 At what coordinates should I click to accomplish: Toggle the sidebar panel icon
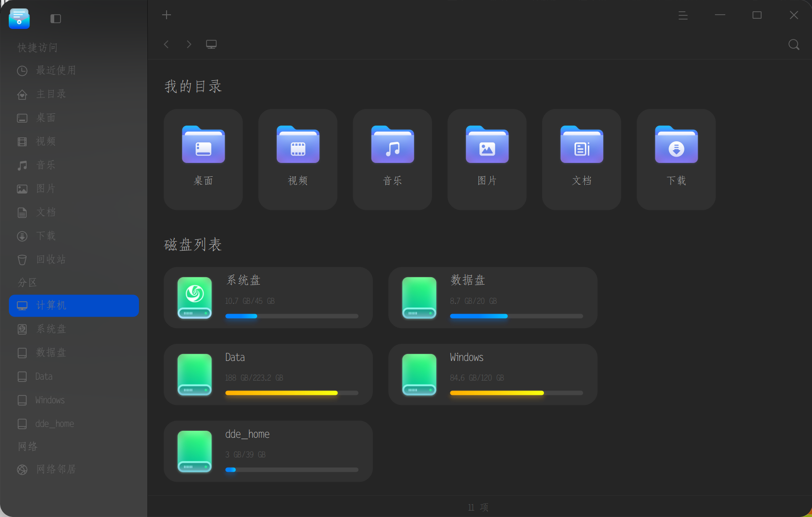click(x=56, y=19)
